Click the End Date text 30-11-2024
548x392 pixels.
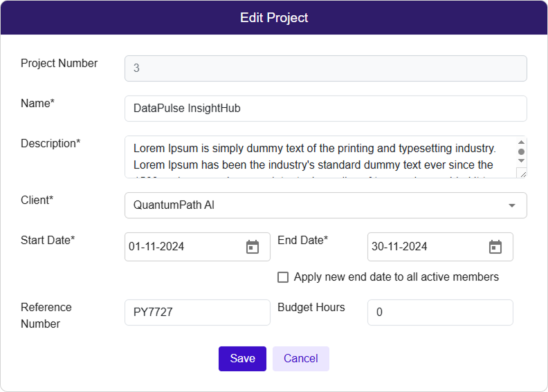point(399,247)
